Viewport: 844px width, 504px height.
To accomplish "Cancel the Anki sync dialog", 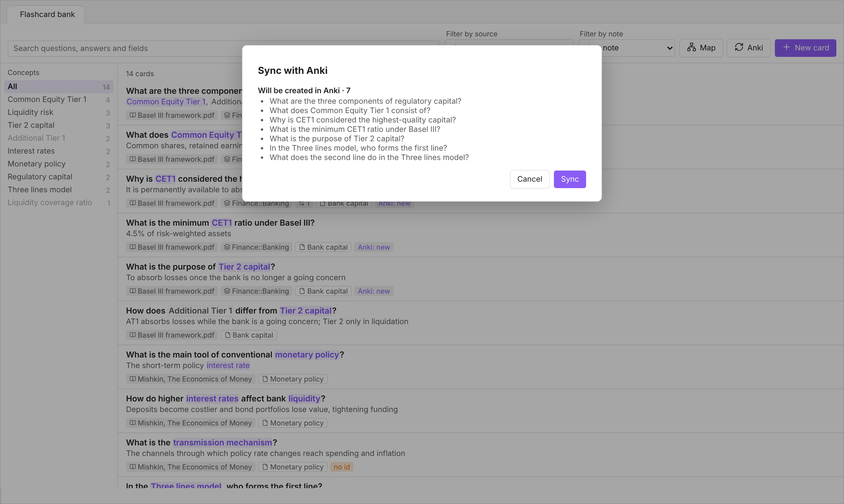I will coord(529,179).
